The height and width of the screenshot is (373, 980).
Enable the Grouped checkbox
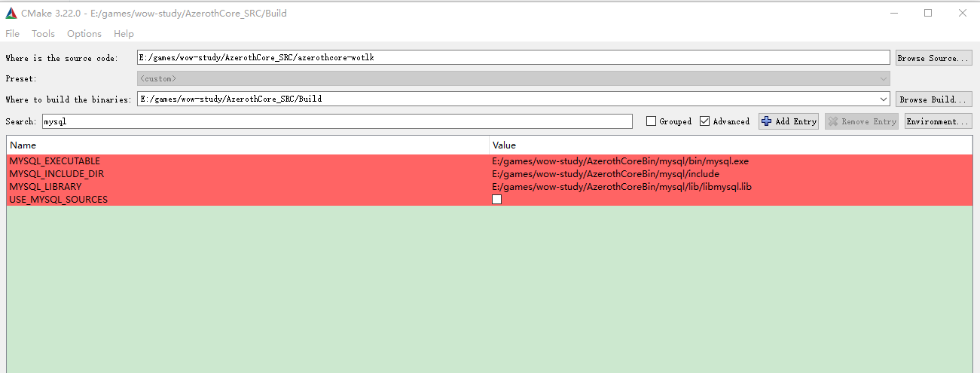click(652, 121)
